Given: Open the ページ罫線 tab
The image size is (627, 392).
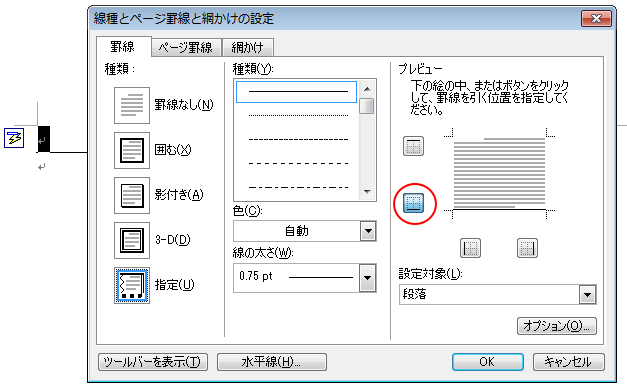Looking at the screenshot, I should tap(186, 48).
